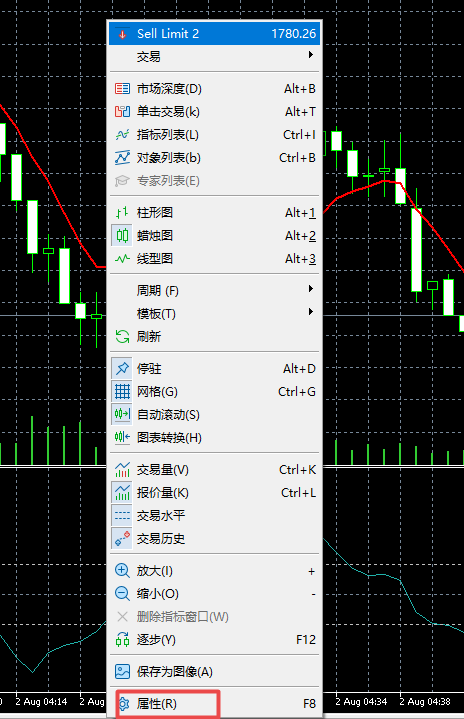Click the F12 shortcut label
Screen dimensions: 464x719
pos(306,639)
